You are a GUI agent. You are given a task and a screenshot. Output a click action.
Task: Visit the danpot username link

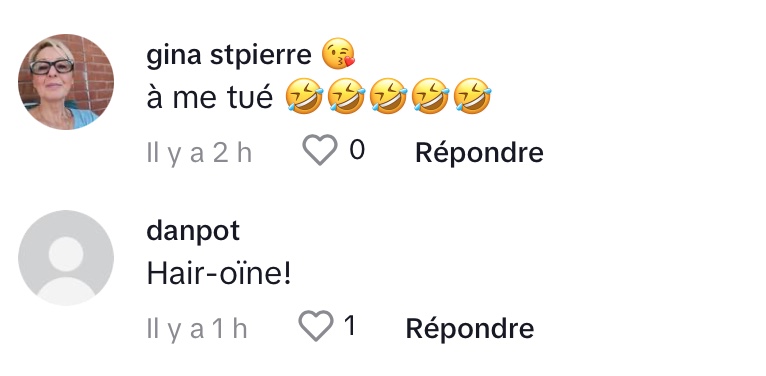click(193, 230)
